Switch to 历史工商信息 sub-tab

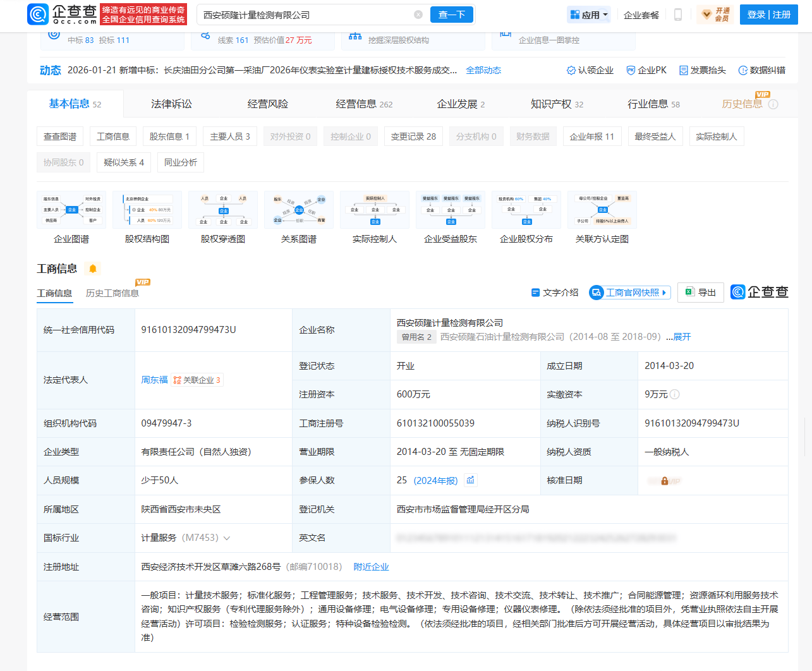tap(112, 293)
